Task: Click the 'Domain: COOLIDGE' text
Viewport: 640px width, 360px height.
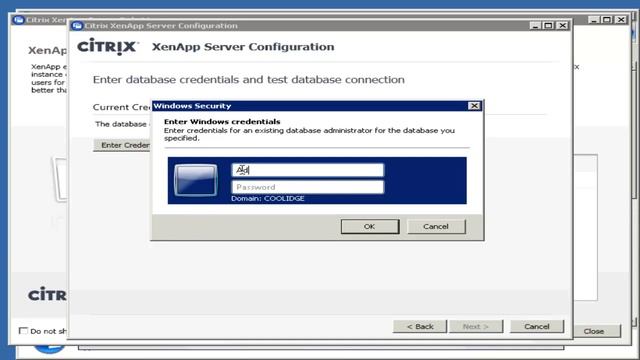Action: [268, 198]
